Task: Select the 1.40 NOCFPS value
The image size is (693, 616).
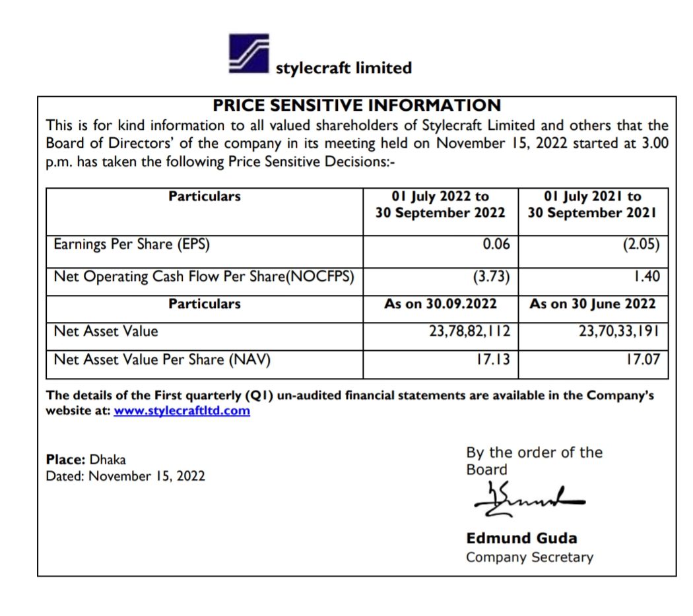Action: tap(647, 276)
